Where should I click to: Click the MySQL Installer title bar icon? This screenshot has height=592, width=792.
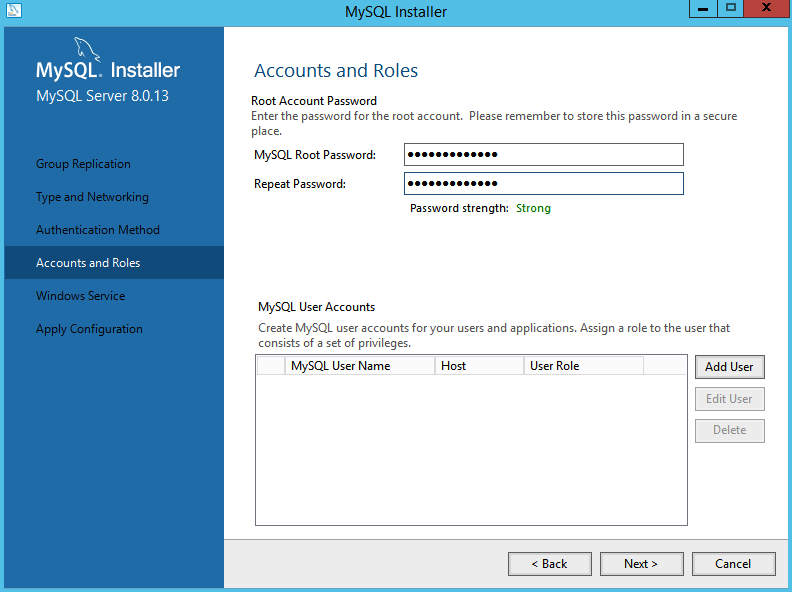(14, 11)
